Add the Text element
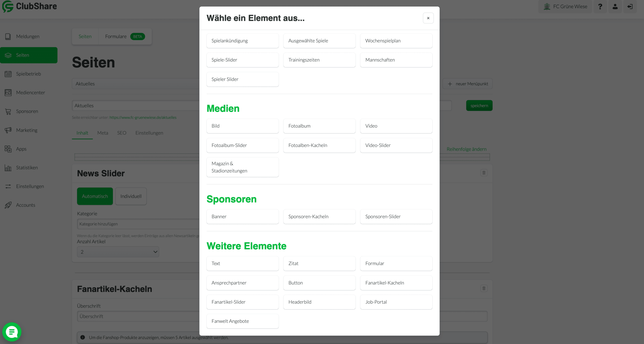Image resolution: width=644 pixels, height=344 pixels. (x=243, y=263)
